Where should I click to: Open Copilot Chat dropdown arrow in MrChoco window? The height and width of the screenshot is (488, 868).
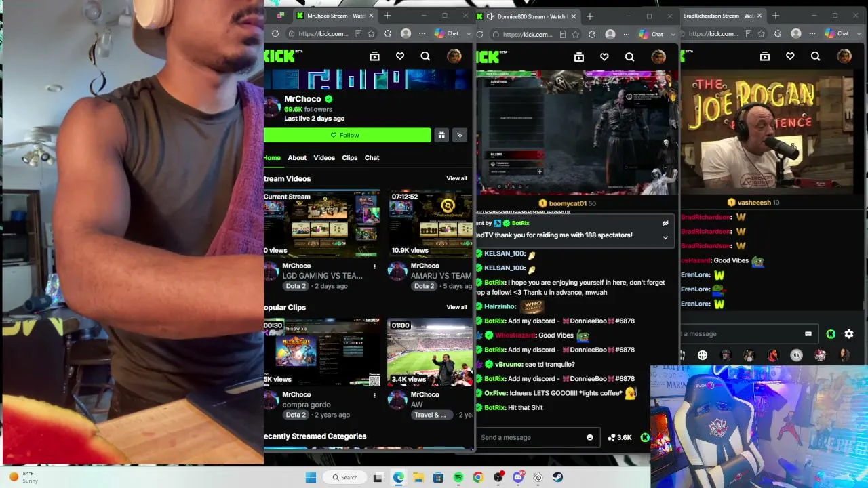[x=467, y=34]
